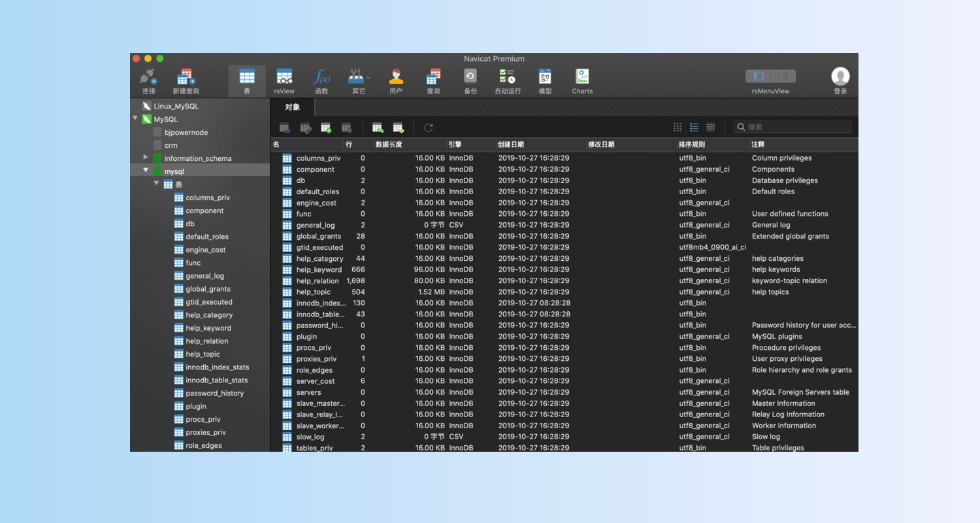Click the 搜索 search field
This screenshot has height=523, width=980.
(x=793, y=127)
